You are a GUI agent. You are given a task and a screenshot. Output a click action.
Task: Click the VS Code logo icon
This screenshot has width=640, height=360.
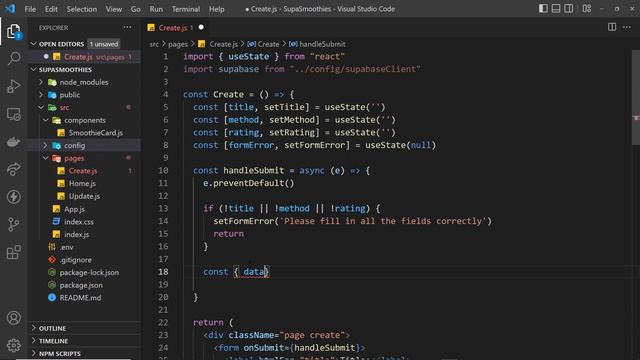click(x=11, y=9)
